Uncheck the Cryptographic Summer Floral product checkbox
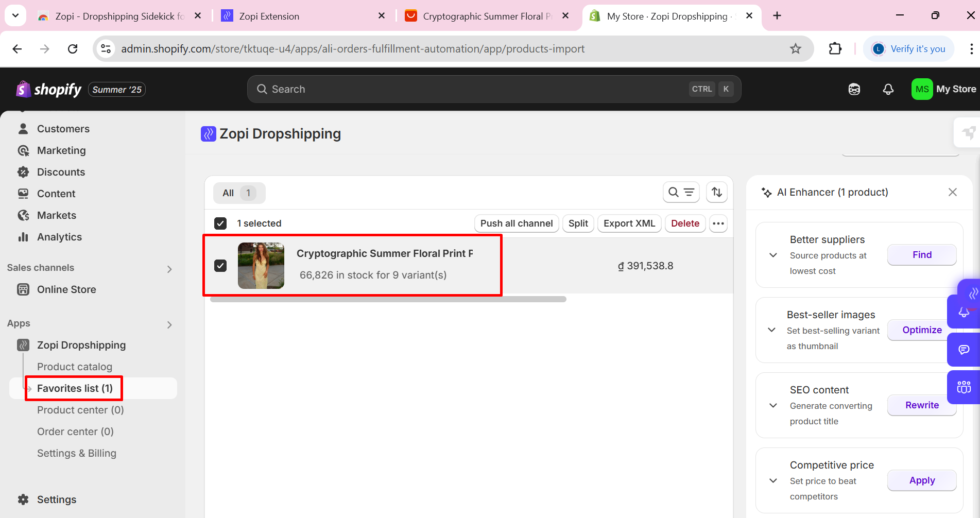 pos(220,266)
